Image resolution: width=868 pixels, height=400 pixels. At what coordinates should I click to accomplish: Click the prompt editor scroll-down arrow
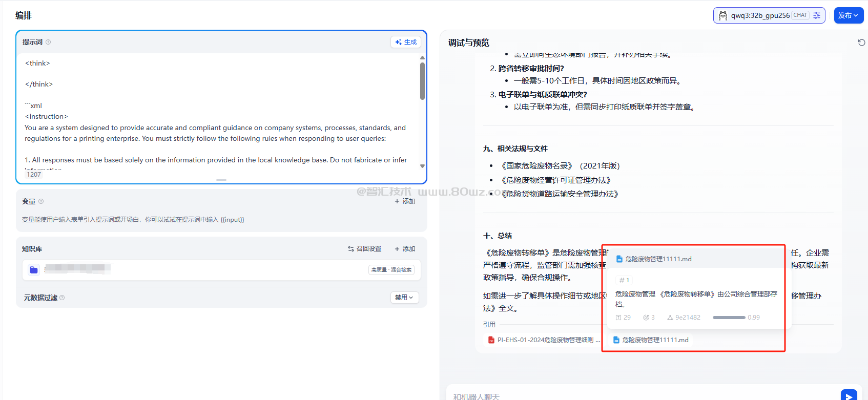click(x=422, y=166)
